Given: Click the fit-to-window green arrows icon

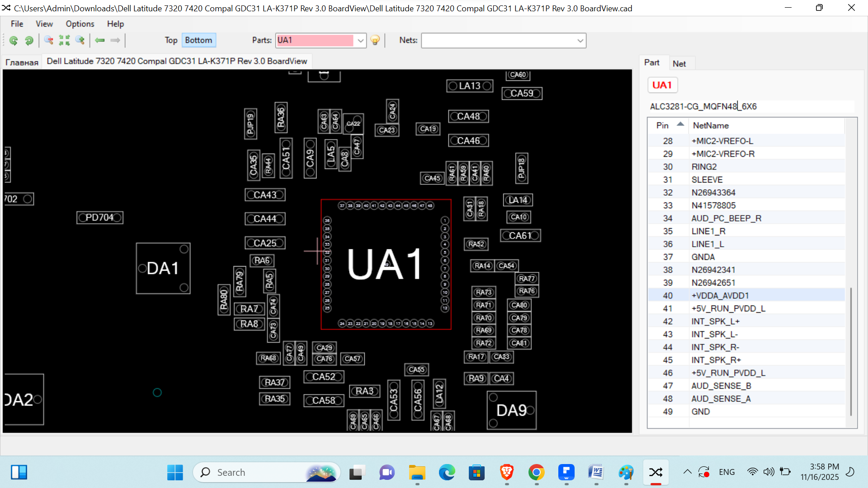Looking at the screenshot, I should (64, 41).
